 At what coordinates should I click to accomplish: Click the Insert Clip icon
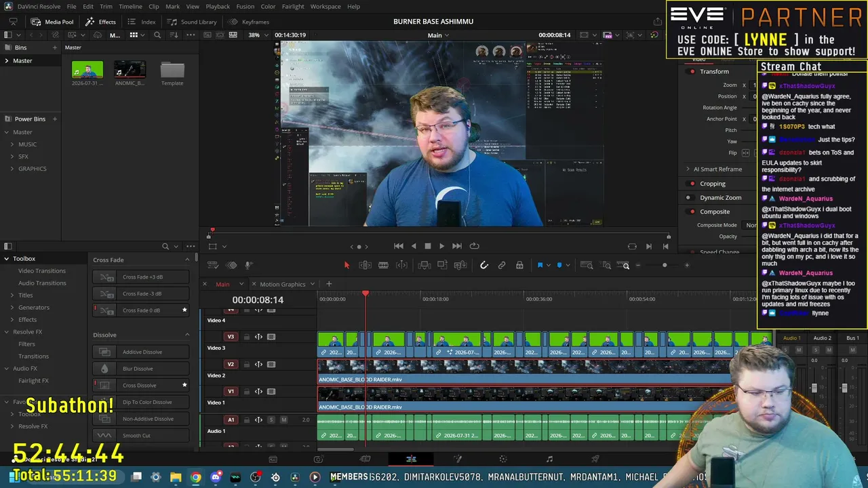(425, 265)
